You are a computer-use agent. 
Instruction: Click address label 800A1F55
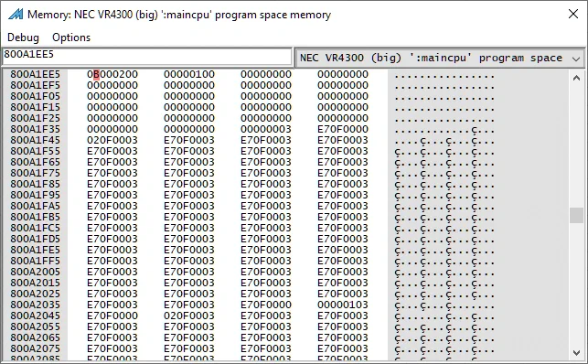36,151
